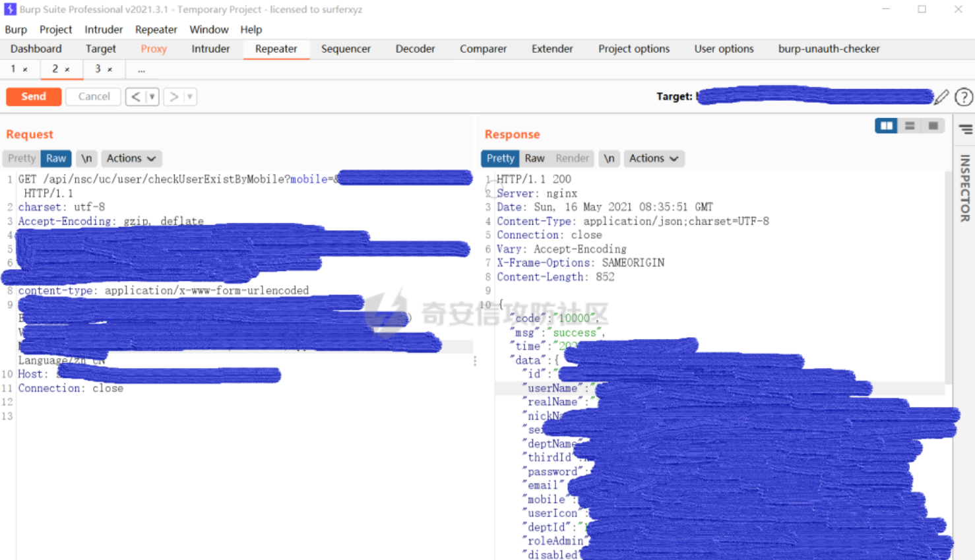Click the GET request line text
Viewport: 975px width, 560px height.
point(178,179)
